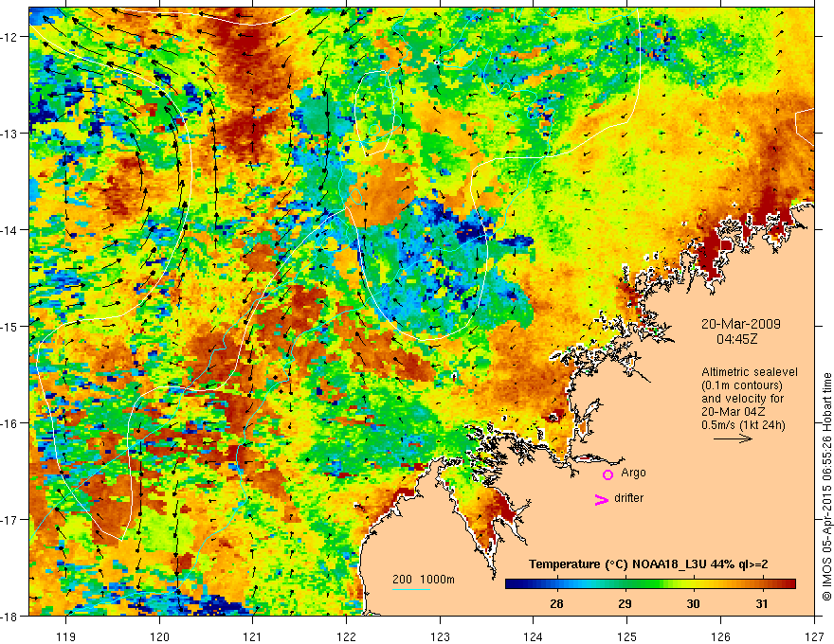The width and height of the screenshot is (834, 644).
Task: Click the '-18' latitude axis label
Action: coord(10,616)
